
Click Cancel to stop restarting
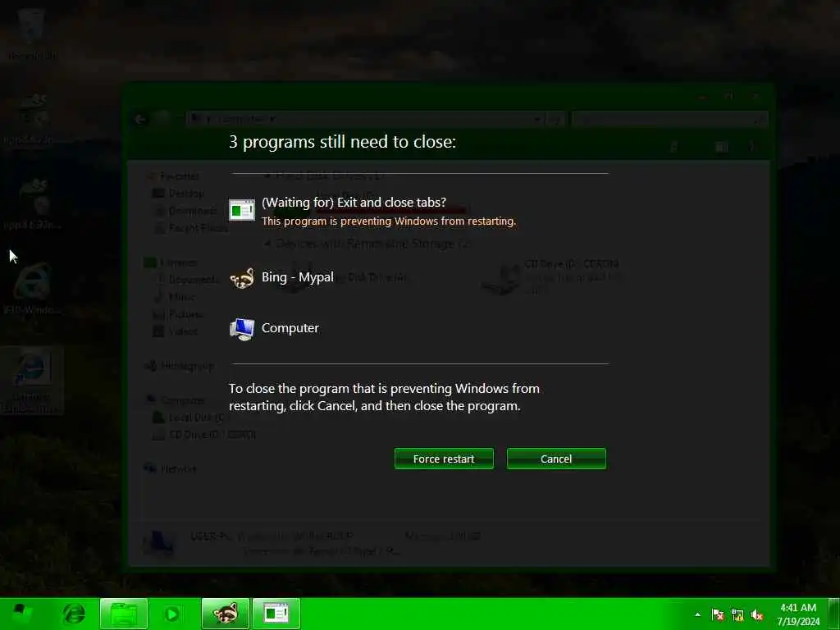click(x=556, y=459)
